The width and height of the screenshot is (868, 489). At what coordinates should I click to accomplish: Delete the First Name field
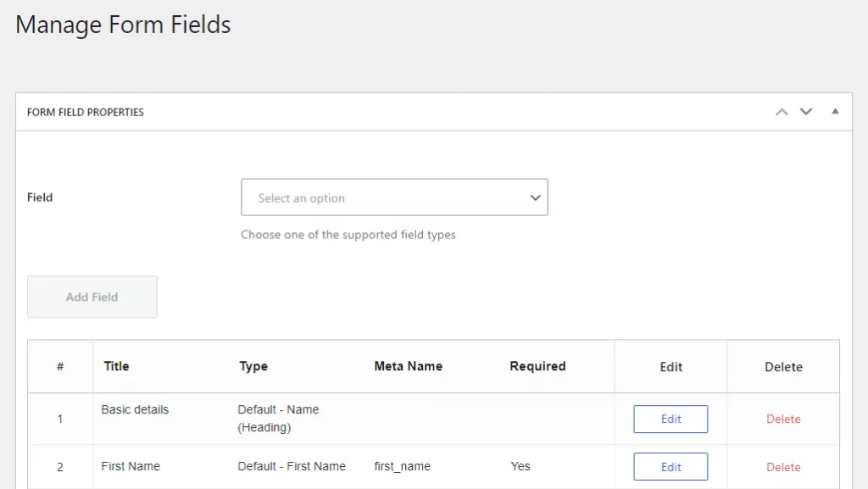click(x=783, y=467)
